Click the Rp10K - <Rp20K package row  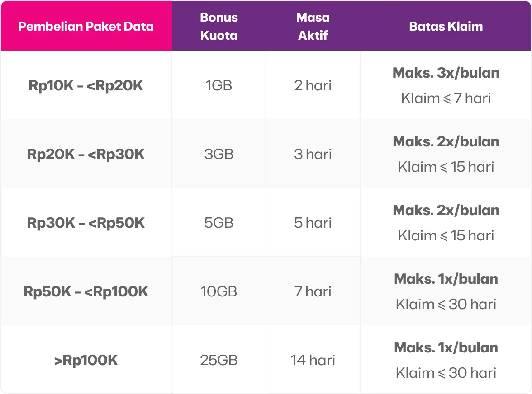[86, 86]
